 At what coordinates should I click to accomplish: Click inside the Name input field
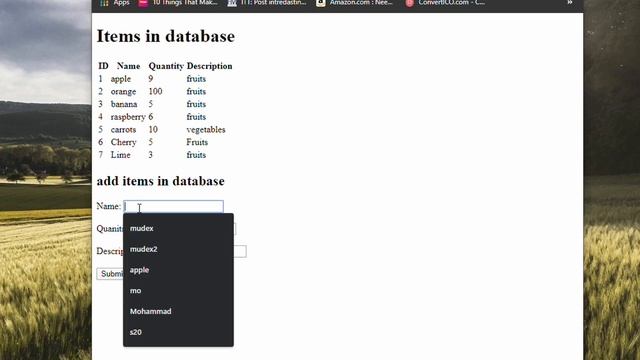(x=173, y=207)
